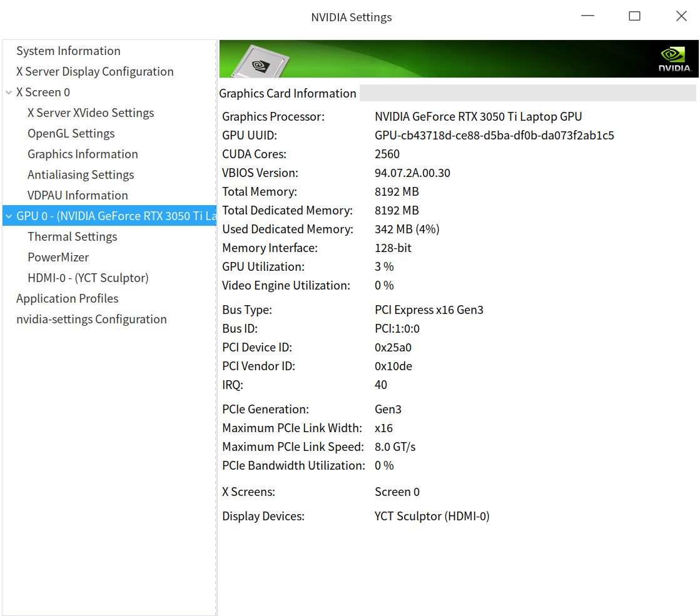Viewport: 700px width, 616px height.
Task: Collapse the X Screen 0 tree node
Action: pyautogui.click(x=9, y=93)
